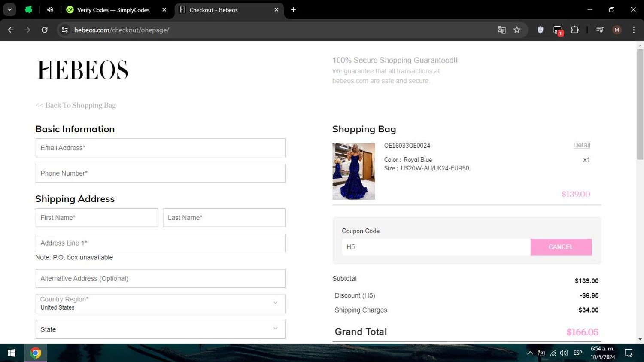This screenshot has height=362, width=644.
Task: Focus the First Name field
Action: pos(97,218)
